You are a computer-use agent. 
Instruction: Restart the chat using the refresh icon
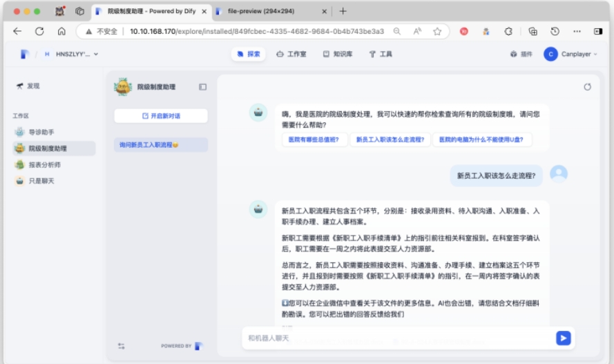587,87
